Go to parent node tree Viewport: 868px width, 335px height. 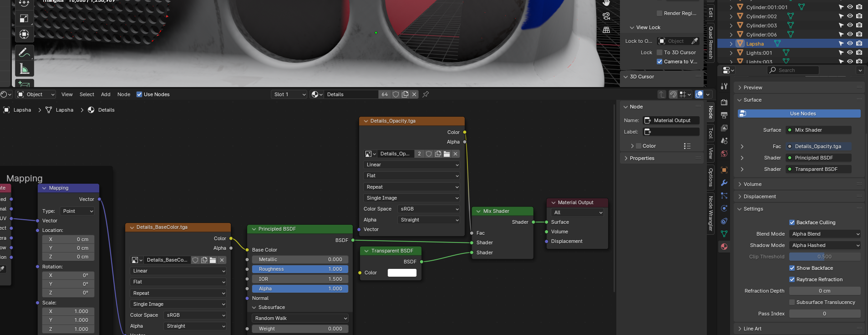click(x=662, y=94)
